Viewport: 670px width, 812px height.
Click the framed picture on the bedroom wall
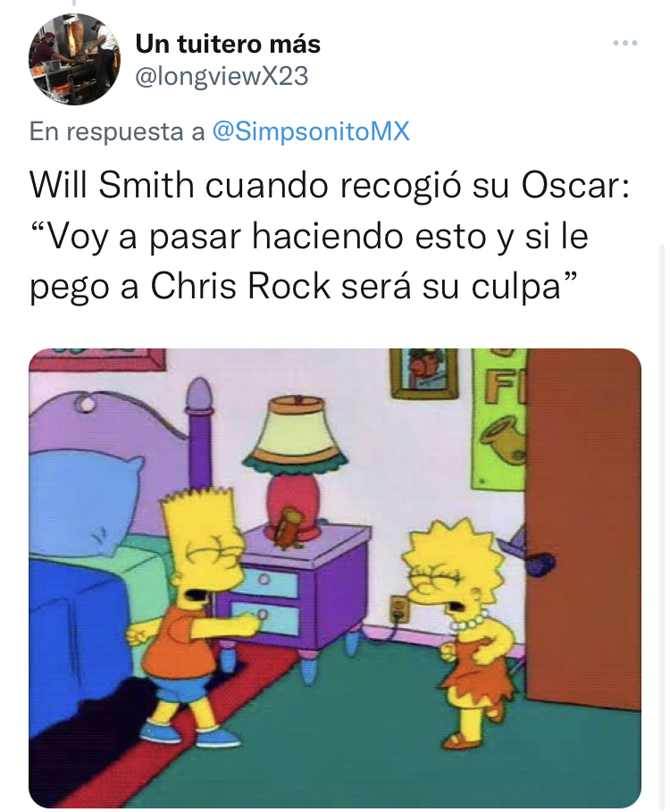pos(424,373)
